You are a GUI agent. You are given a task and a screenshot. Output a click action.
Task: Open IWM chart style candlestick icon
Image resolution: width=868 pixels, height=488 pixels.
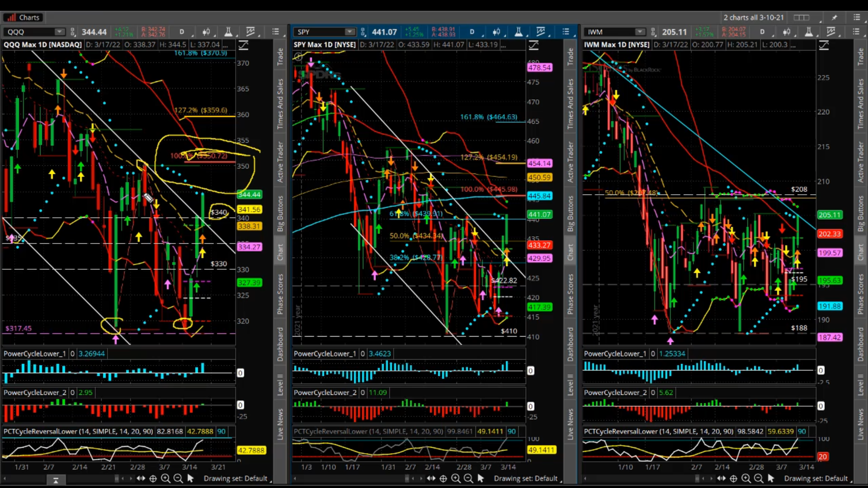tap(787, 32)
